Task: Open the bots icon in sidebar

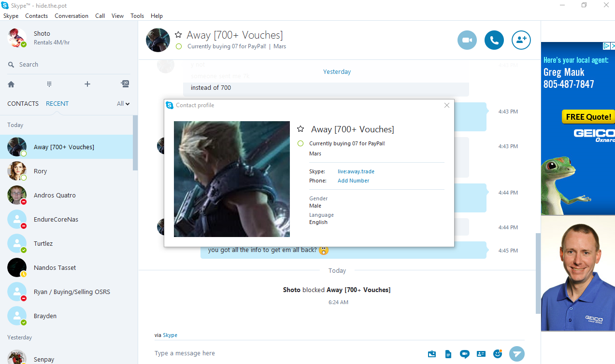Action: [125, 84]
